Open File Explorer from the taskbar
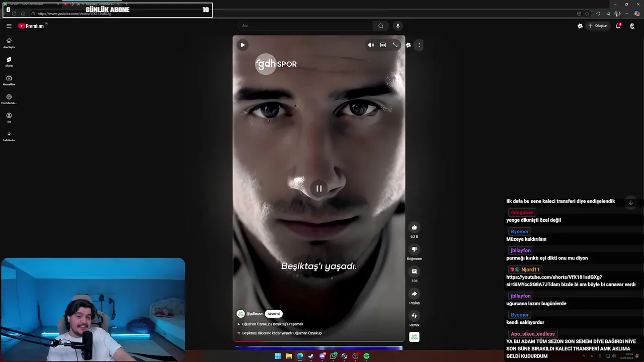 [289, 356]
